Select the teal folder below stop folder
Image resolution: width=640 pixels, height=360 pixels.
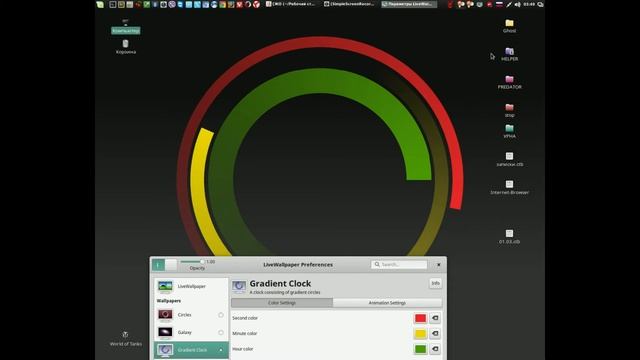[509, 131]
